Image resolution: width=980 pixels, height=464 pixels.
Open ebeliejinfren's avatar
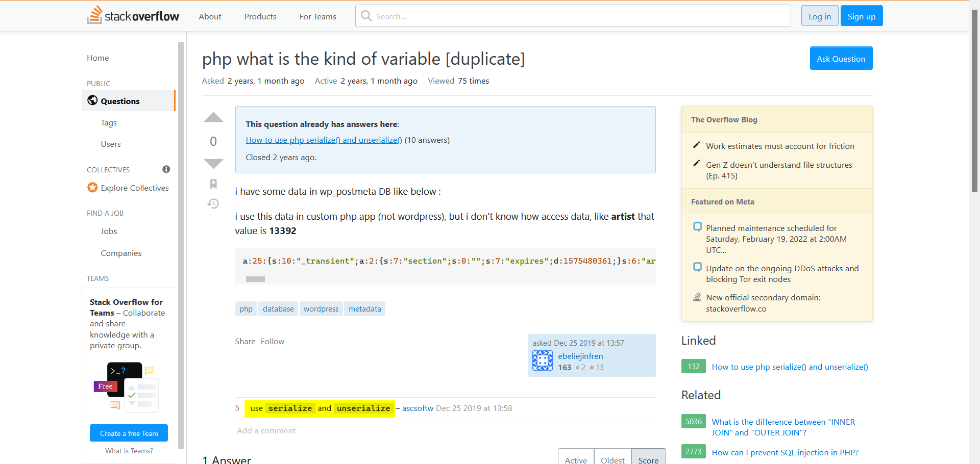coord(542,361)
